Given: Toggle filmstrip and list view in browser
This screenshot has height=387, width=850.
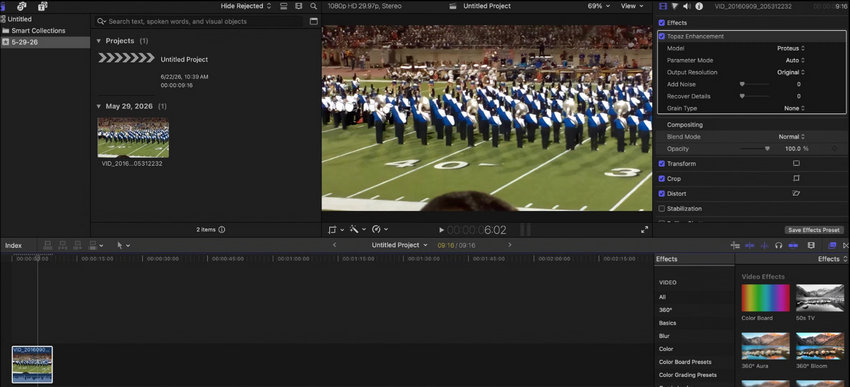Looking at the screenshot, I should 284,6.
